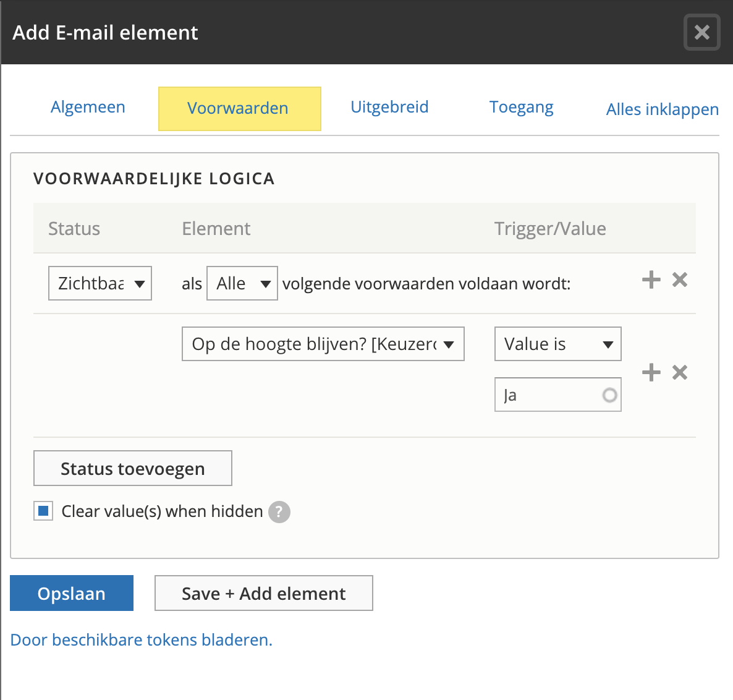Focus the value field containing 'Ja'
Image resolution: width=733 pixels, height=700 pixels.
550,395
